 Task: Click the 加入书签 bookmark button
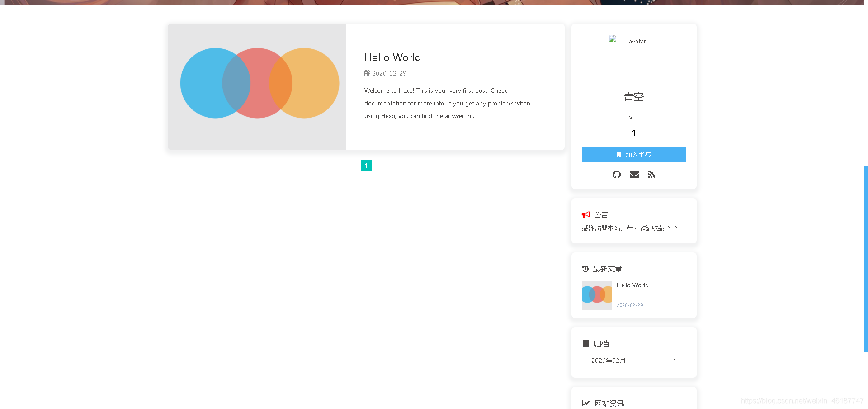point(634,155)
